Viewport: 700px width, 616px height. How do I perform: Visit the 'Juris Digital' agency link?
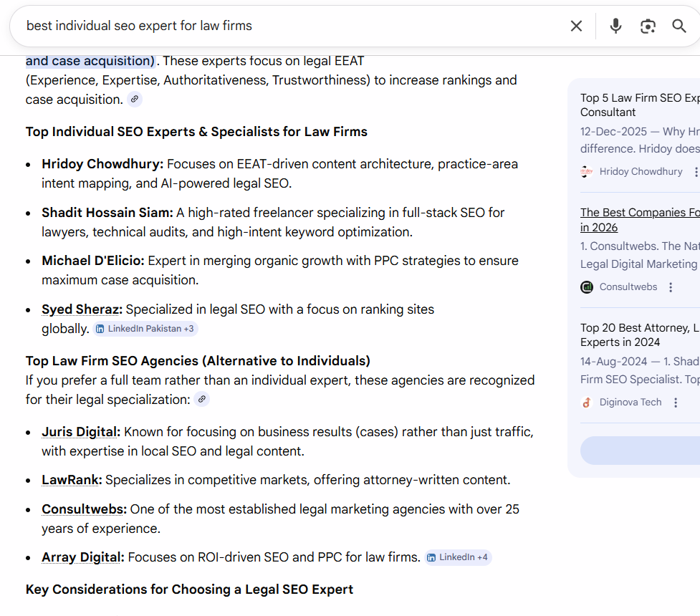(x=79, y=431)
